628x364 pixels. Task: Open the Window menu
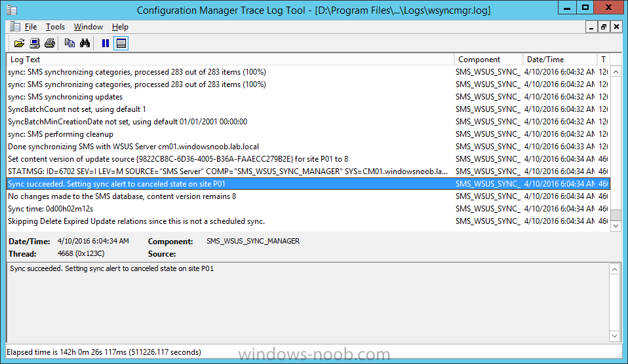88,27
